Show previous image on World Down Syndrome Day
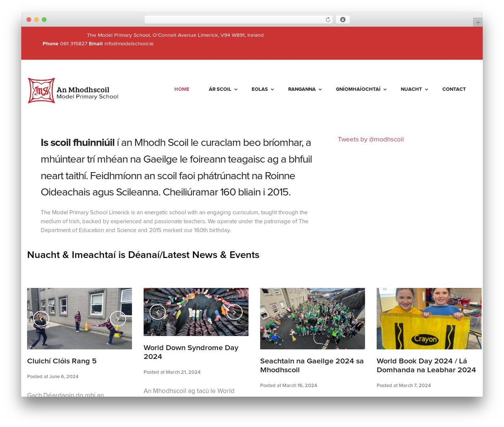The width and height of the screenshot is (504, 427). coord(157,312)
